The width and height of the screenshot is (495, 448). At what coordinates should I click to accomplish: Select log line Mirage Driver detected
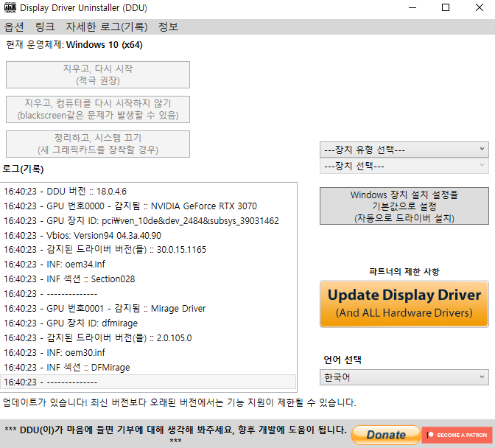(148, 309)
